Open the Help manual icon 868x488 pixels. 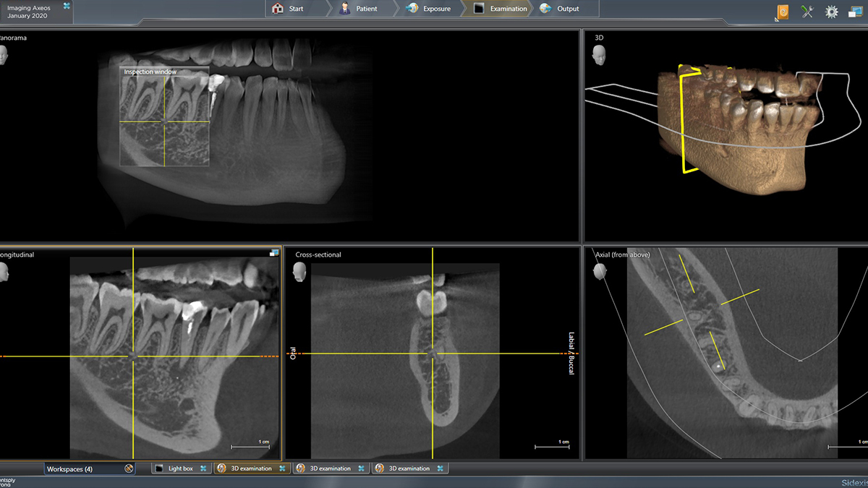pos(783,11)
